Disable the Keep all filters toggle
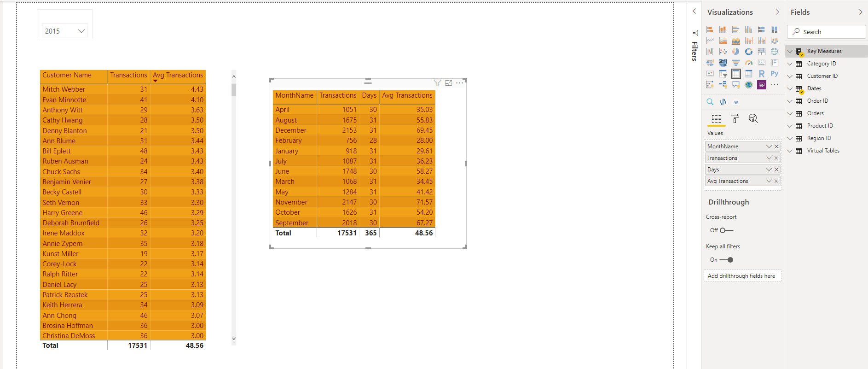 [726, 260]
